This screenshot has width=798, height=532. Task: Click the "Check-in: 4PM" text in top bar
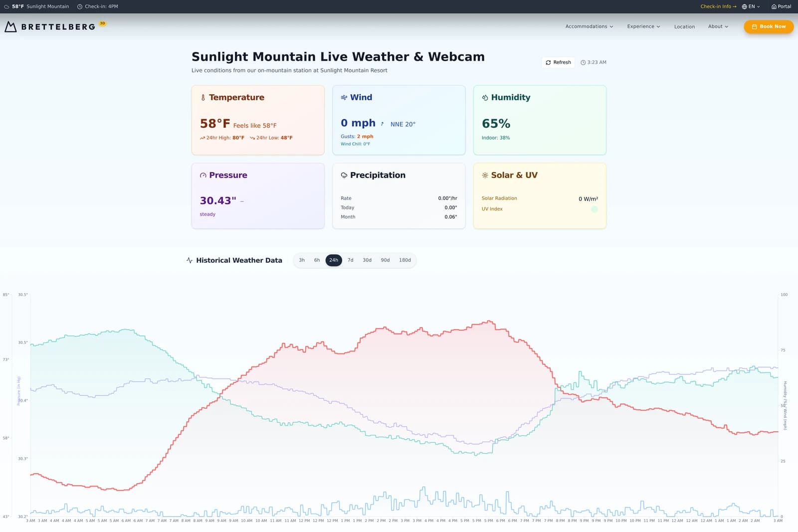coord(101,6)
